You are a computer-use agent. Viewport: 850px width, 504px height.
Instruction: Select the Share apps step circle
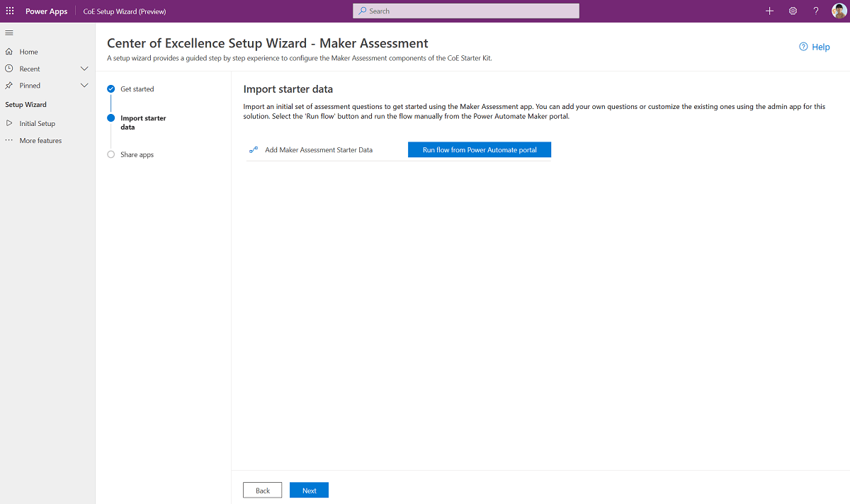pyautogui.click(x=110, y=154)
